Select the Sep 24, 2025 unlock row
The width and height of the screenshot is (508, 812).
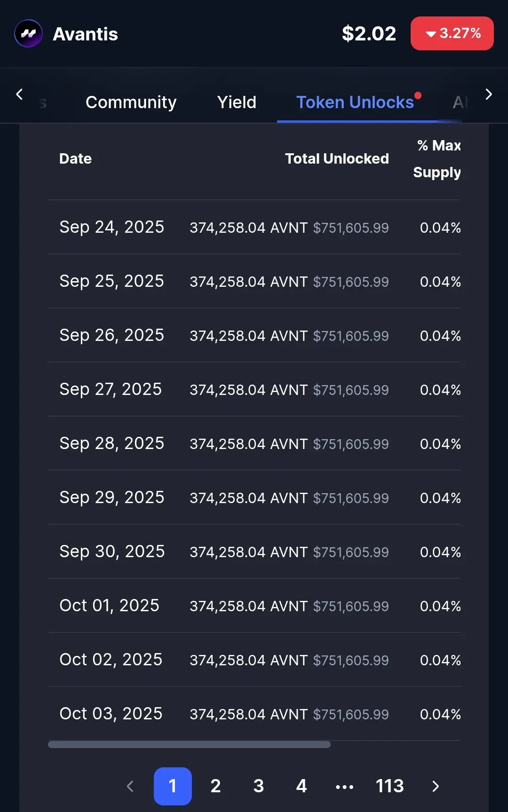pos(254,228)
